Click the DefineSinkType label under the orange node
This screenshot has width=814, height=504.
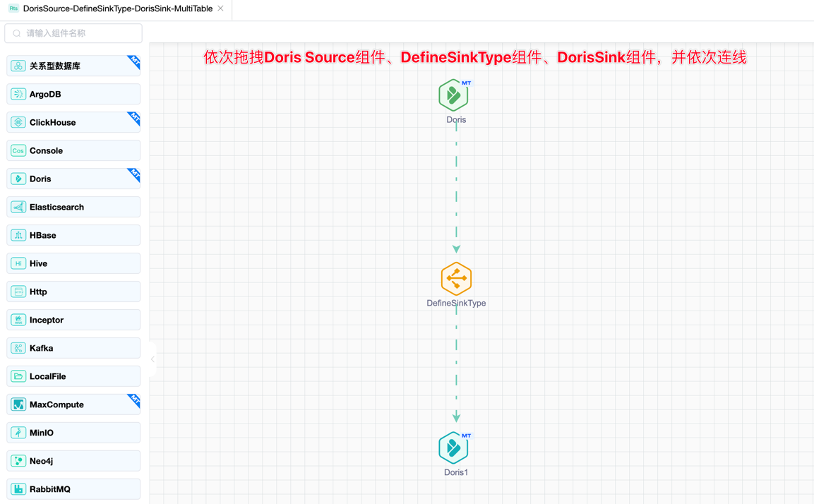point(456,303)
